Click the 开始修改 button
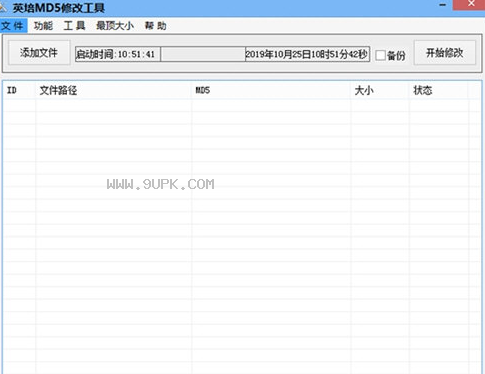 pyautogui.click(x=445, y=53)
